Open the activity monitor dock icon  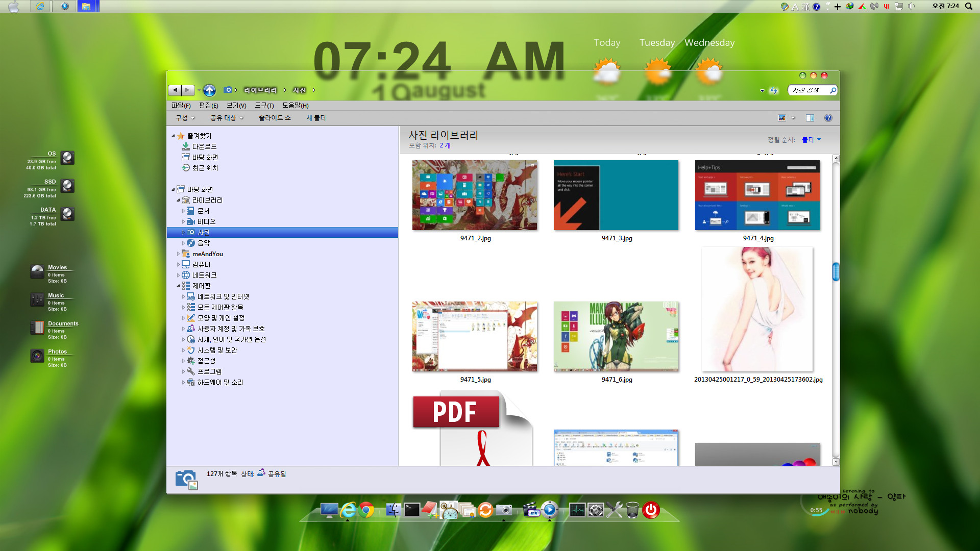[577, 510]
